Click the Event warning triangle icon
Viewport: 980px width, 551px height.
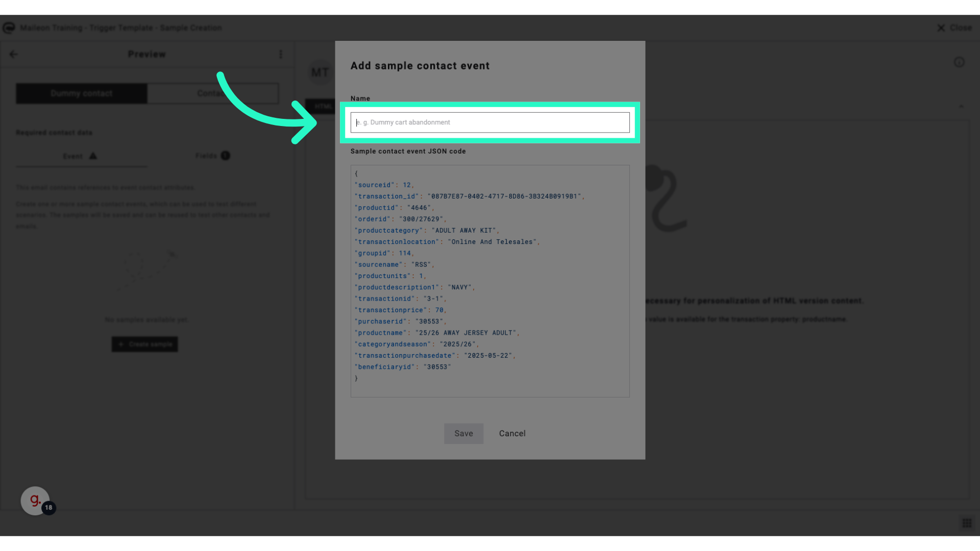pos(93,156)
